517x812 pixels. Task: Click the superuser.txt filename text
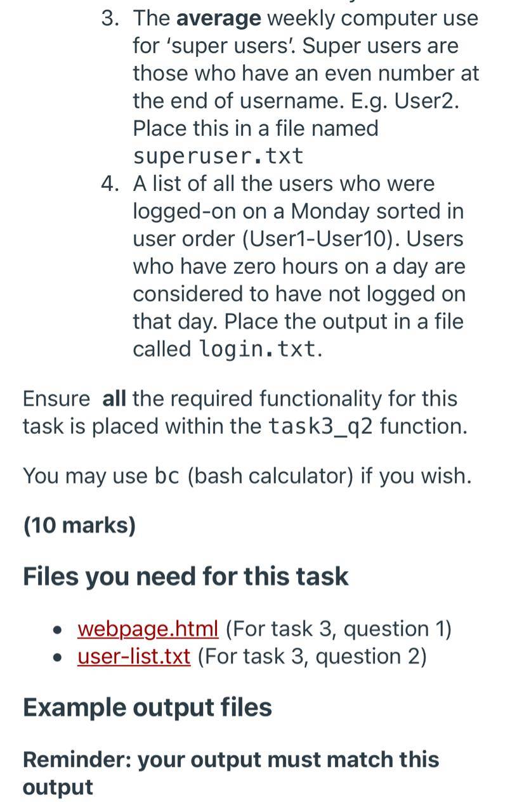pos(218,155)
